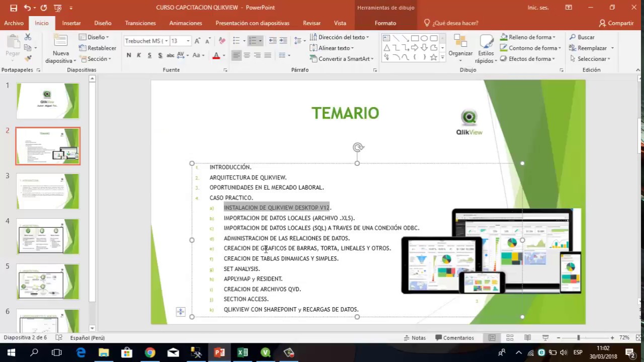Toggle text shadow formatting
Screen dimensions: 644x362
pos(160,55)
